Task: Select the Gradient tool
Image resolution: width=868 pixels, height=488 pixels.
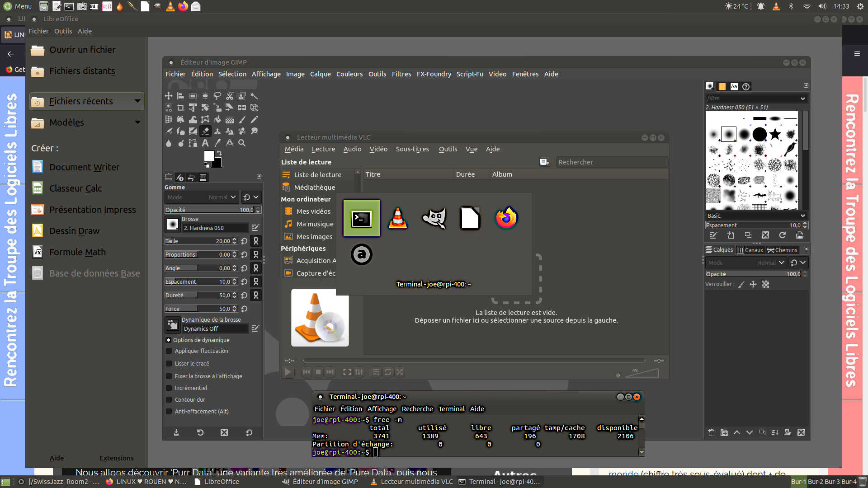Action: coord(230,119)
